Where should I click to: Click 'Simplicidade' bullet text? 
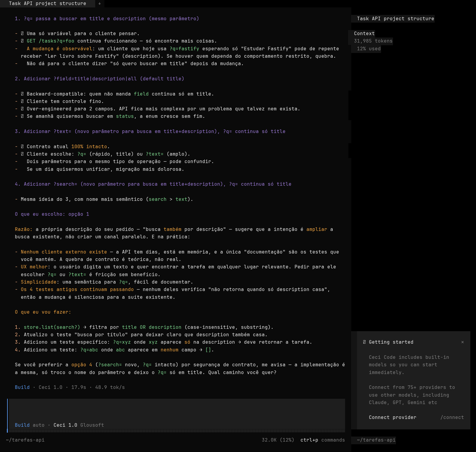39,282
